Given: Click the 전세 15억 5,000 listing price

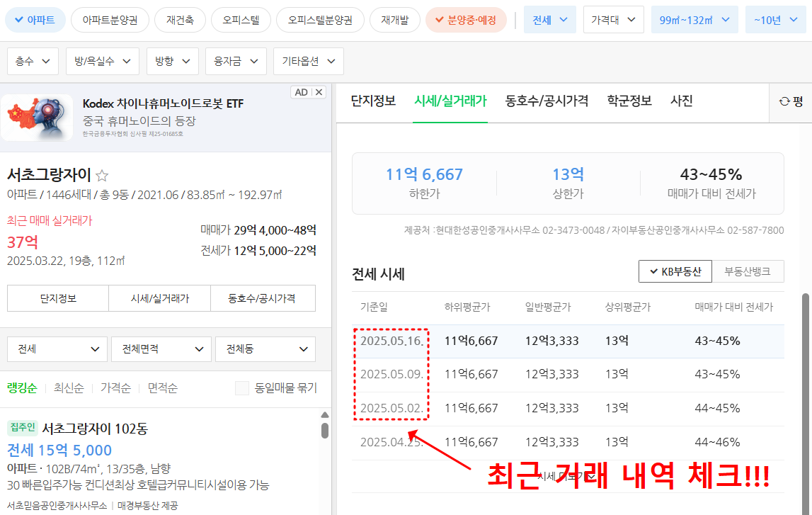Looking at the screenshot, I should point(59,451).
